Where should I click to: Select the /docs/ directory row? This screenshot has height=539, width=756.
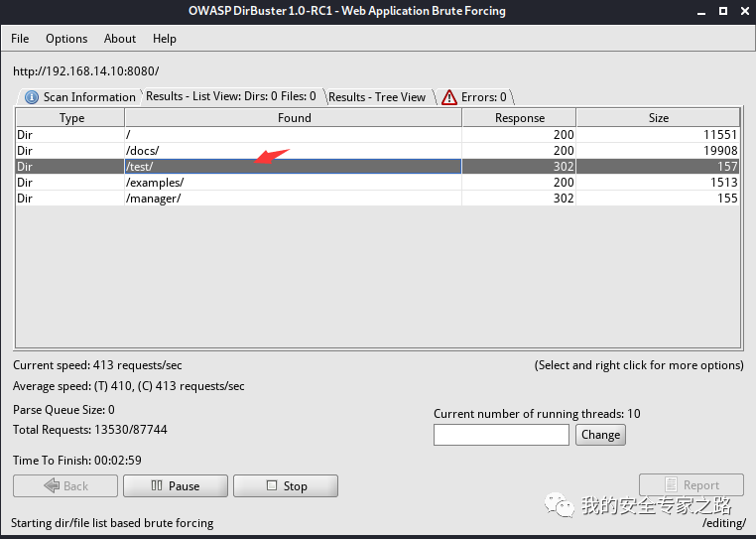coord(378,151)
